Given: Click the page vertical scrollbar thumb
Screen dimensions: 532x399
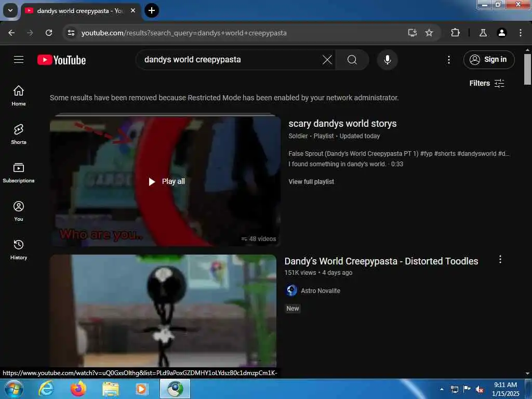Looking at the screenshot, I should (x=527, y=69).
